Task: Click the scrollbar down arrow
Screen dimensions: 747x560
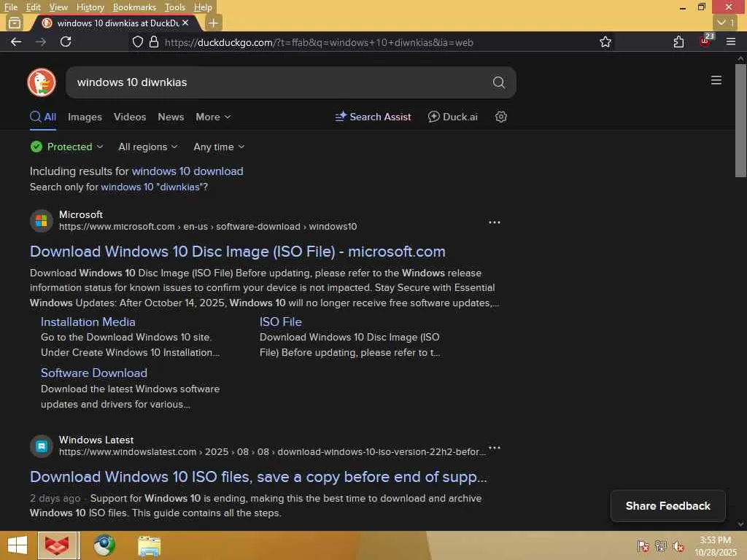Action: click(740, 524)
